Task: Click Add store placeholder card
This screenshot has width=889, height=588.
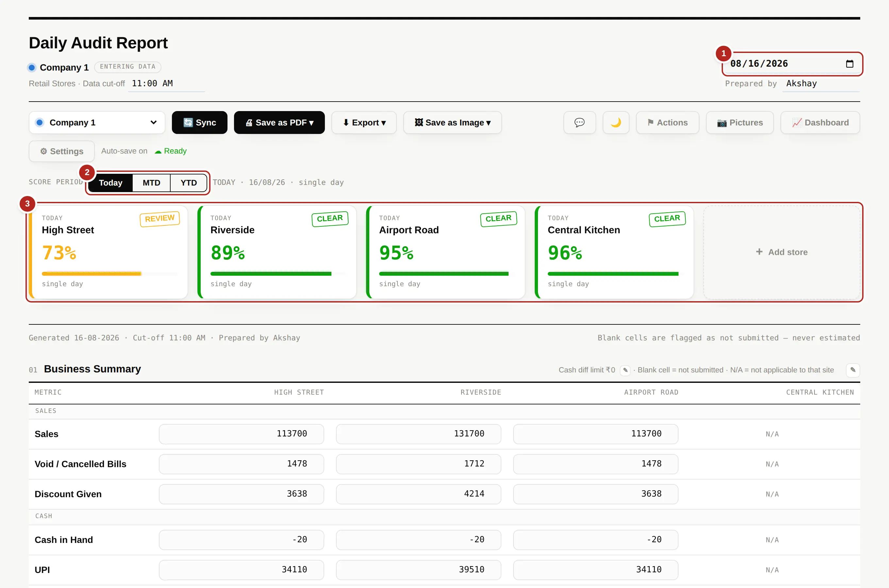Action: 782,252
